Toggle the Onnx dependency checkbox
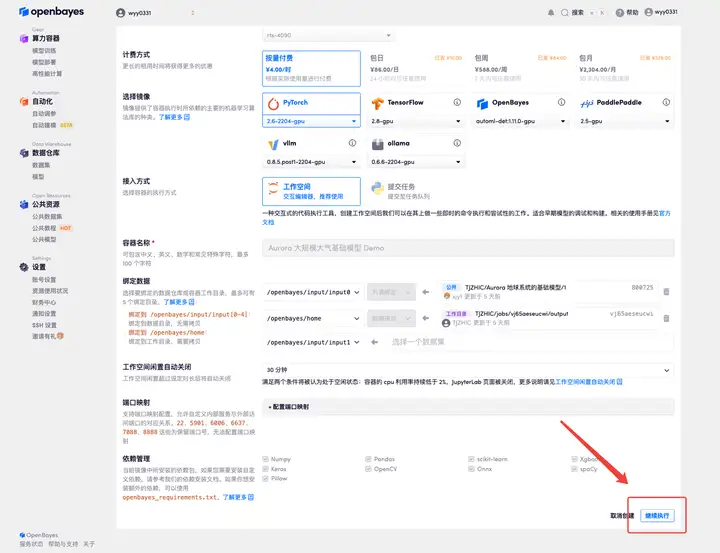This screenshot has width=720, height=553. pyautogui.click(x=471, y=469)
